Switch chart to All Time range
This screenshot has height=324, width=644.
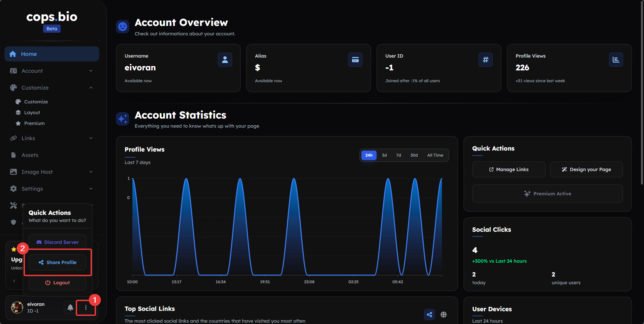click(x=435, y=155)
